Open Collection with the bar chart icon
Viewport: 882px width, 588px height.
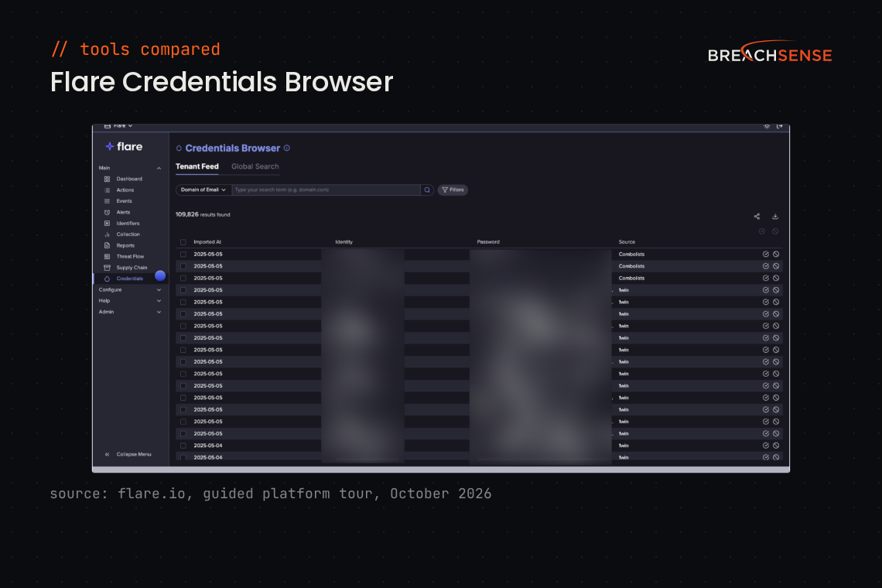(128, 234)
